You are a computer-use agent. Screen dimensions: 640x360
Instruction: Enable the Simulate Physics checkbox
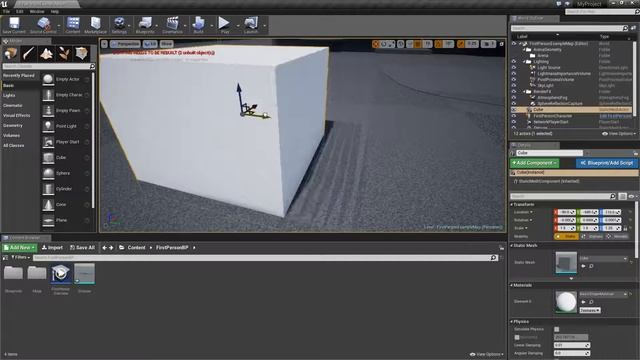click(x=557, y=329)
